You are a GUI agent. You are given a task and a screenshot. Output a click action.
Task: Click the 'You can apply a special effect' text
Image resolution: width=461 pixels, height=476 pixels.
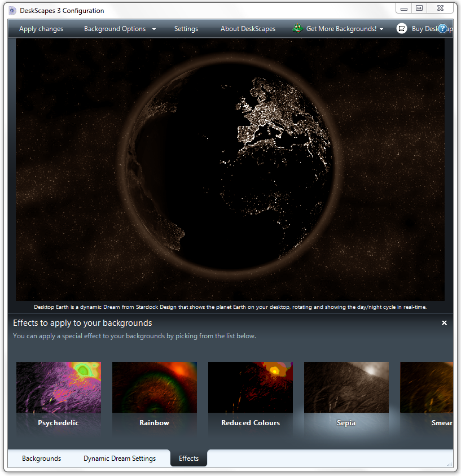click(x=135, y=336)
